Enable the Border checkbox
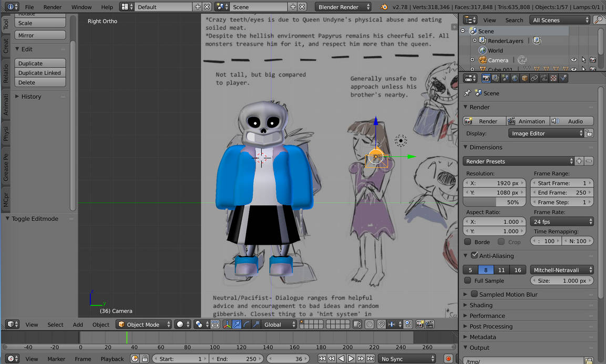The height and width of the screenshot is (364, 606). [468, 242]
